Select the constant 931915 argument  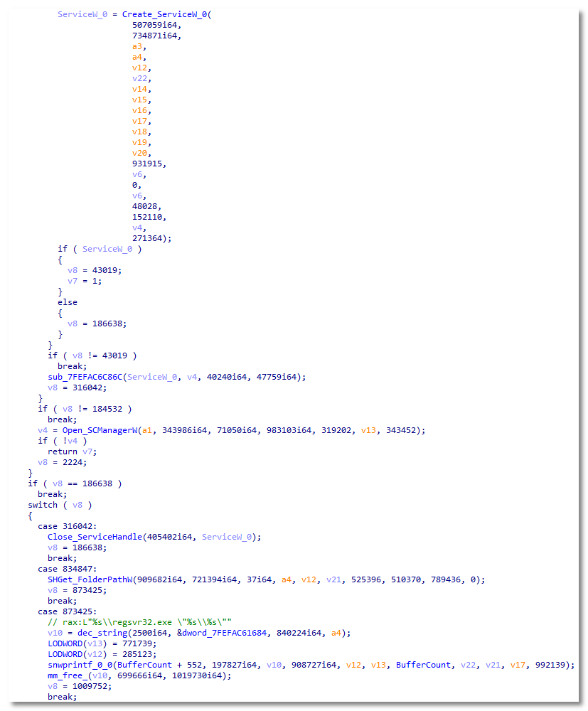[x=149, y=164]
